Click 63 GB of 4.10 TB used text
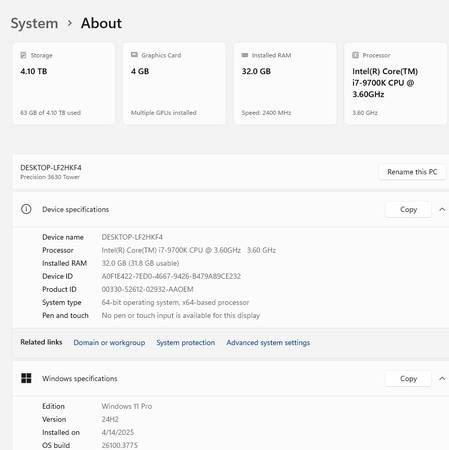 pos(50,113)
